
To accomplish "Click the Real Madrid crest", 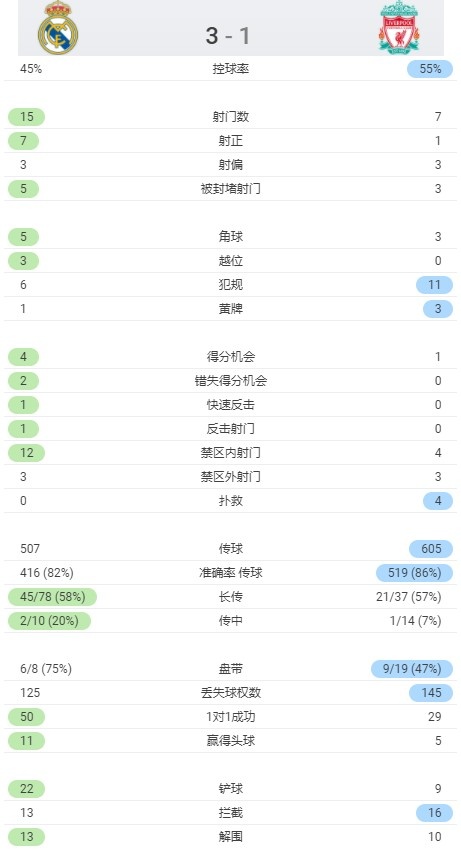I will click(58, 28).
